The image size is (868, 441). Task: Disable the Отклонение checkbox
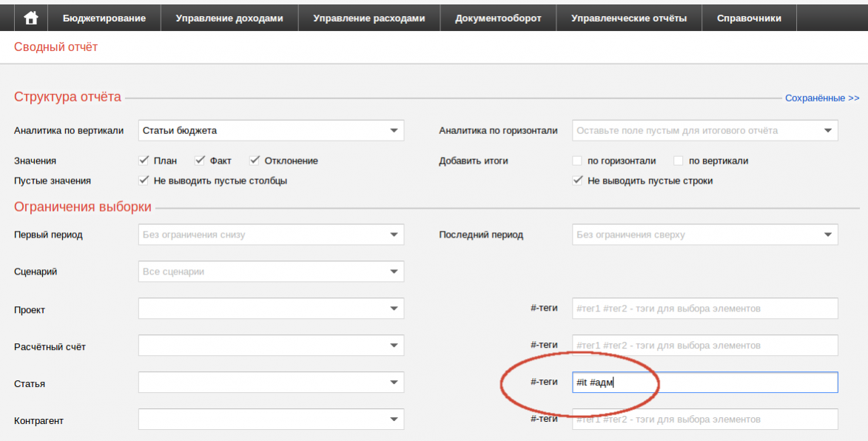[x=255, y=161]
